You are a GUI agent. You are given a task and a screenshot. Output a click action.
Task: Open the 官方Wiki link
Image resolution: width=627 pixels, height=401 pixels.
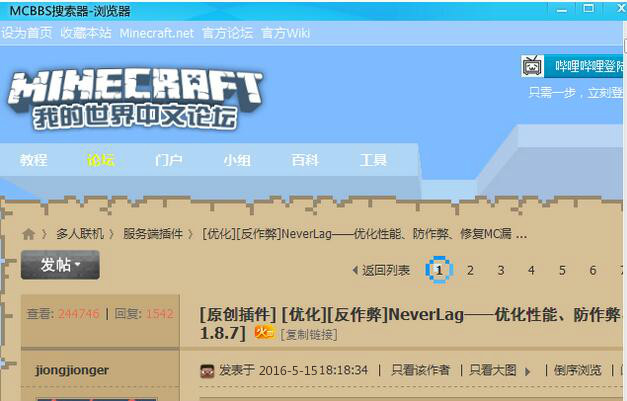click(x=285, y=33)
